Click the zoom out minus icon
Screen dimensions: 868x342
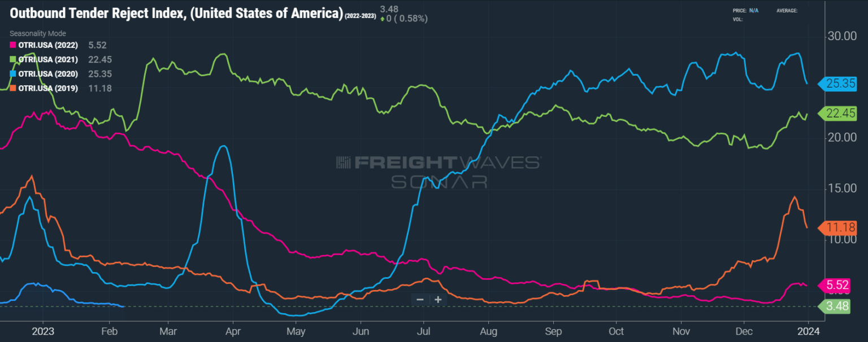420,300
